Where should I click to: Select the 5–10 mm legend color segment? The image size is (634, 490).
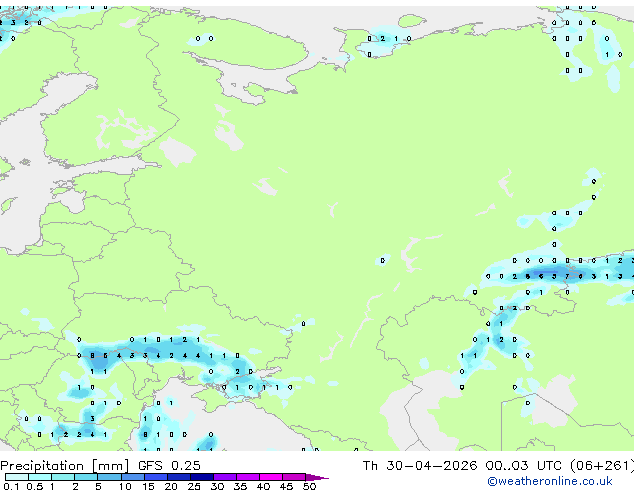pyautogui.click(x=110, y=477)
